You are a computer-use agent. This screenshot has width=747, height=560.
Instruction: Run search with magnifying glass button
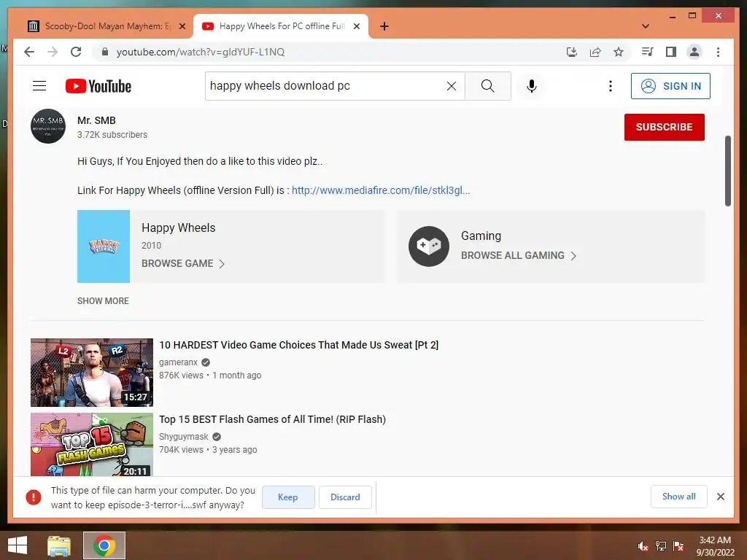[x=488, y=86]
